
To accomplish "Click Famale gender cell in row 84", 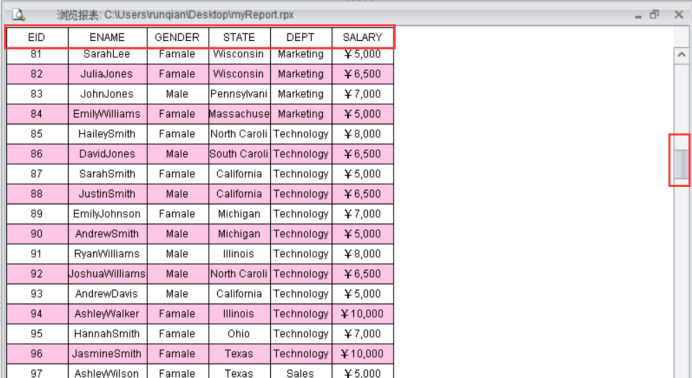I will tap(178, 114).
